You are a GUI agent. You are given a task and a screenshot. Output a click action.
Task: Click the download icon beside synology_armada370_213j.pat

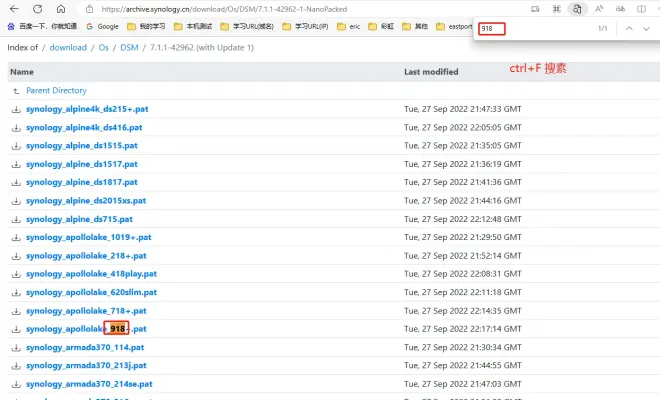pos(16,366)
